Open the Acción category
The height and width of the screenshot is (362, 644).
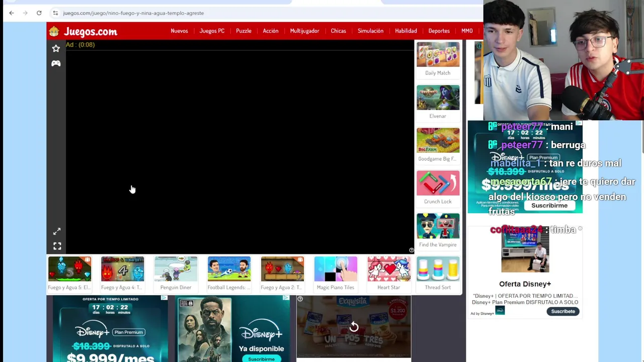(x=270, y=31)
